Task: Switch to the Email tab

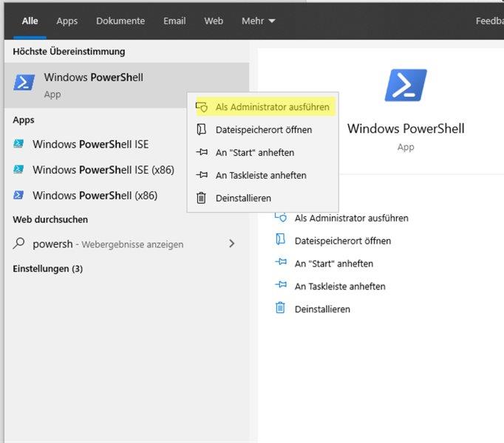Action: 174,21
